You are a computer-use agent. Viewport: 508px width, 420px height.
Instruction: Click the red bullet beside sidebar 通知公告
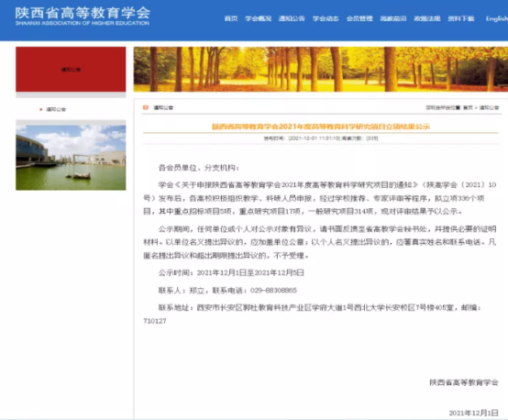click(x=41, y=109)
